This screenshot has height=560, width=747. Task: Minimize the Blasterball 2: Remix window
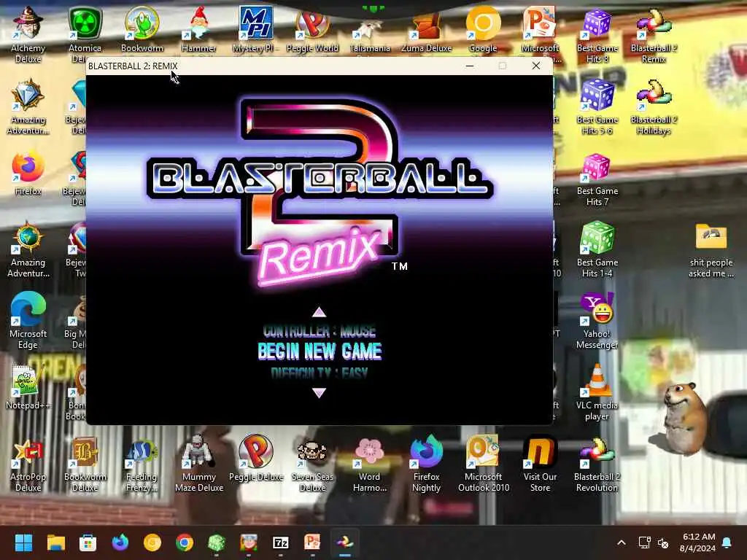[470, 66]
